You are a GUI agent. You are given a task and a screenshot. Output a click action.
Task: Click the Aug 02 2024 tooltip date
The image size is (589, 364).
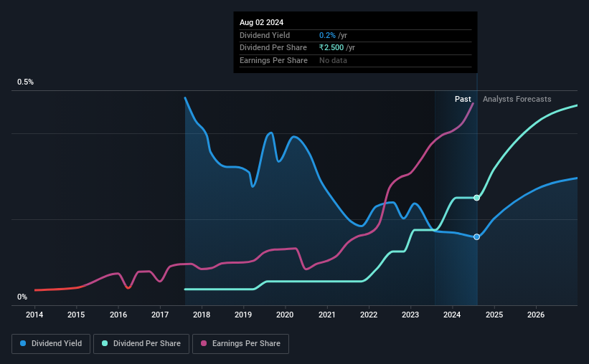pos(261,22)
